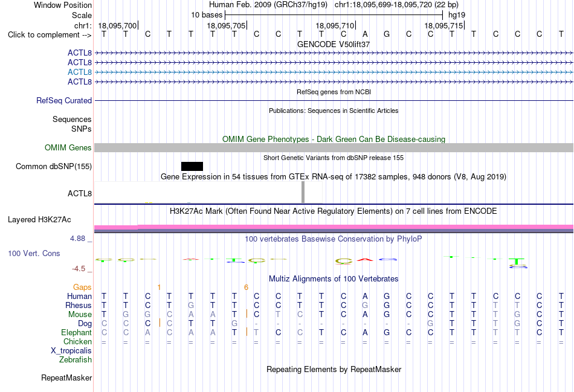Click the '10 bases' scale bar label
574x392 pixels.
click(207, 15)
